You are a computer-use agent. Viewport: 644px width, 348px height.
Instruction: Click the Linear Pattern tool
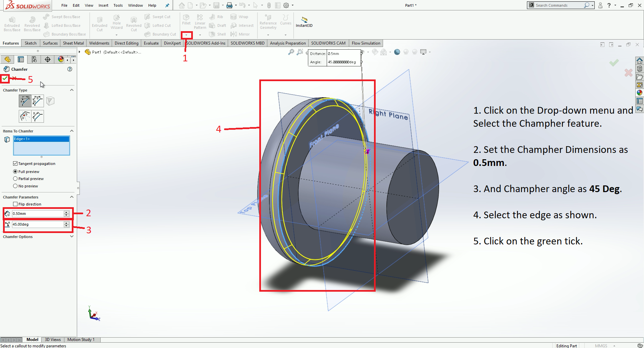coord(200,22)
